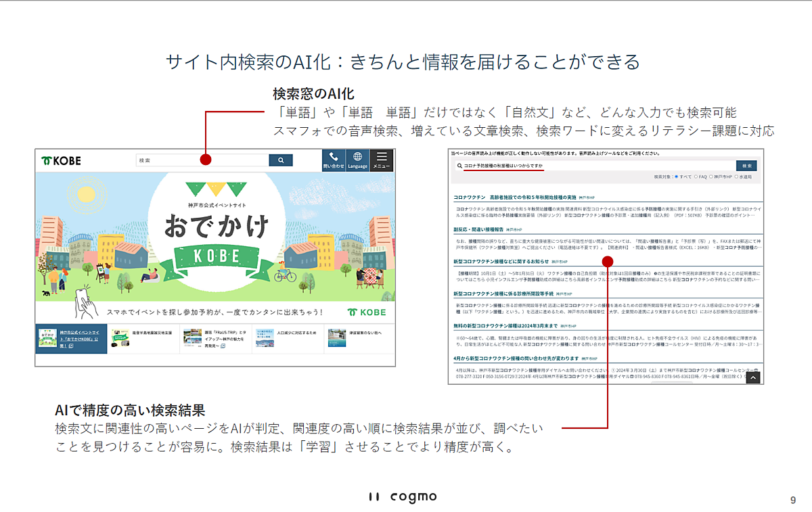Click the scroll-to-top arrow button
The height and width of the screenshot is (512, 812).
coord(753,378)
